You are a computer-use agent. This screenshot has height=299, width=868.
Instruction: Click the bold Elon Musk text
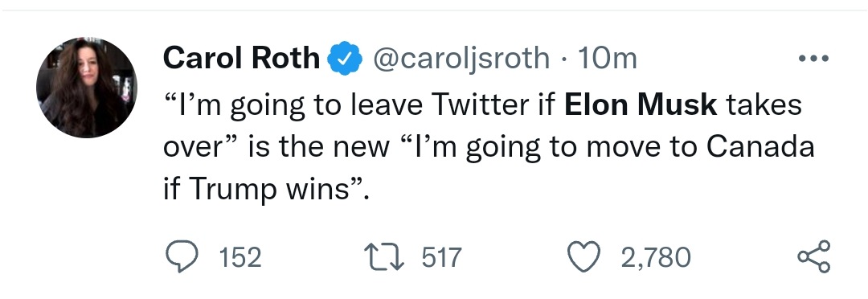click(x=641, y=104)
